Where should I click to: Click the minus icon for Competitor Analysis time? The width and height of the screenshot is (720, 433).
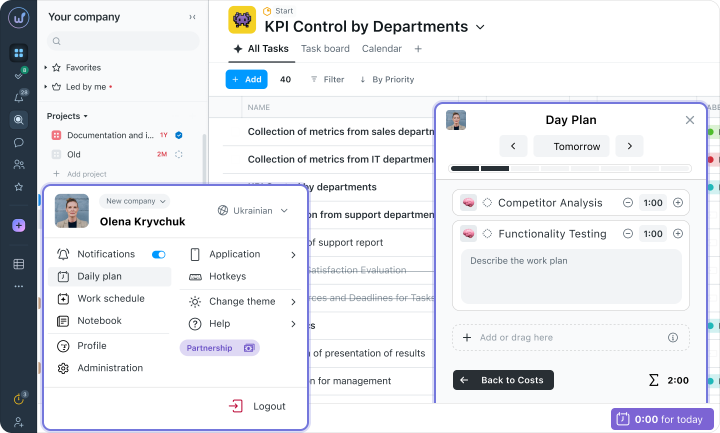627,203
